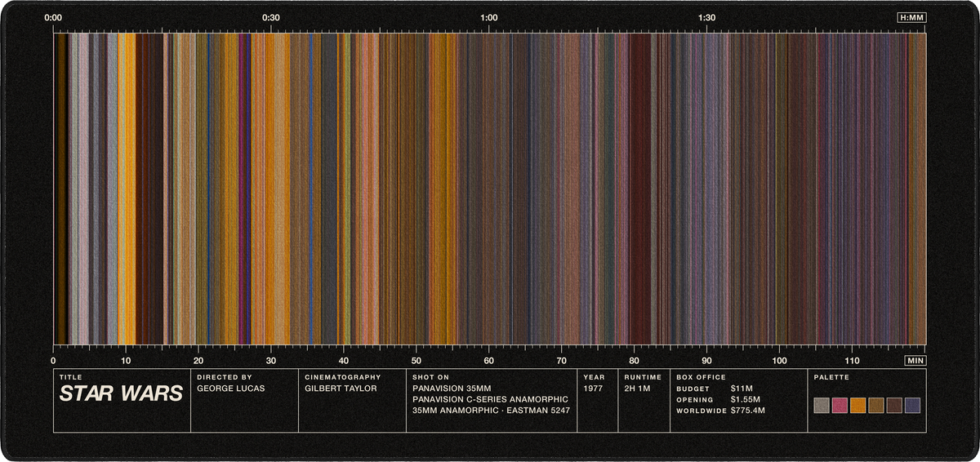980x462 pixels.
Task: Click the CINEMATOGRAPHY label
Action: (343, 377)
